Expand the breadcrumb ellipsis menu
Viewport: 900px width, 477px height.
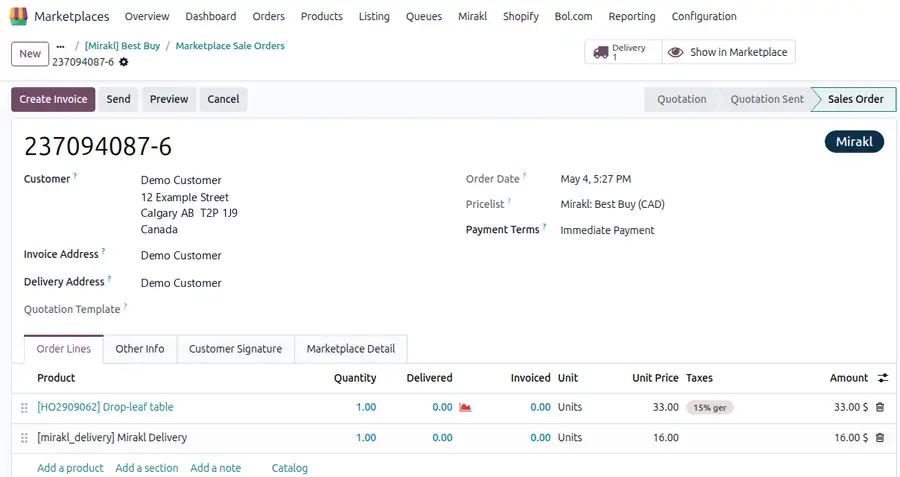60,46
